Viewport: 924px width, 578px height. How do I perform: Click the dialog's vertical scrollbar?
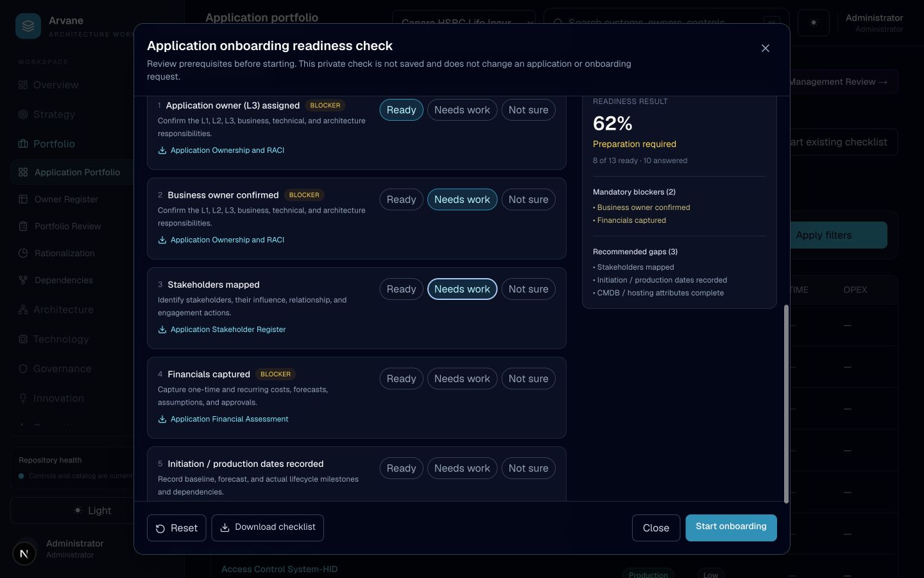(x=786, y=404)
